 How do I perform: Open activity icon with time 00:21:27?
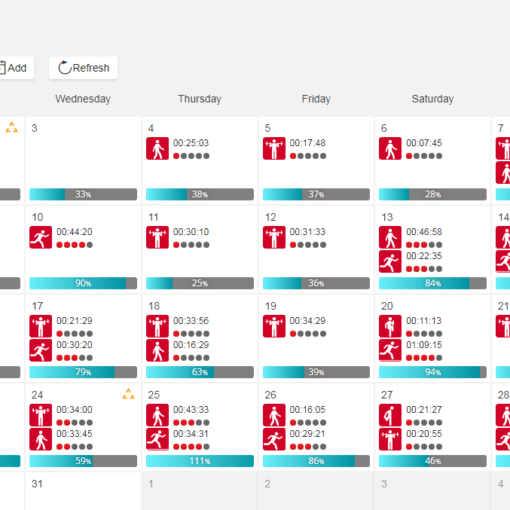point(390,415)
